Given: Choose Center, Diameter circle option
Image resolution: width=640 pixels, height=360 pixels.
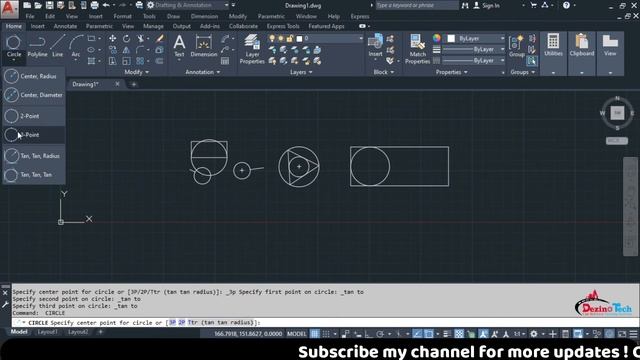Looking at the screenshot, I should (x=34, y=95).
